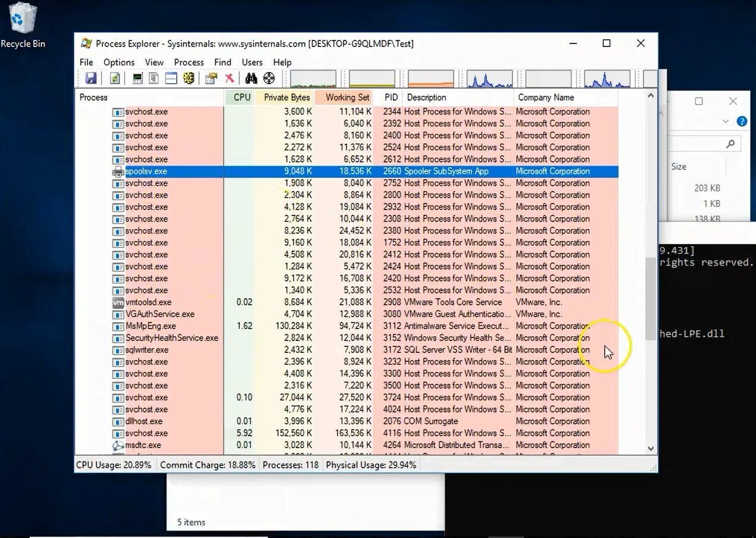Click '203 KB' size value in background Explorer window
Image resolution: width=756 pixels, height=538 pixels.
point(707,188)
